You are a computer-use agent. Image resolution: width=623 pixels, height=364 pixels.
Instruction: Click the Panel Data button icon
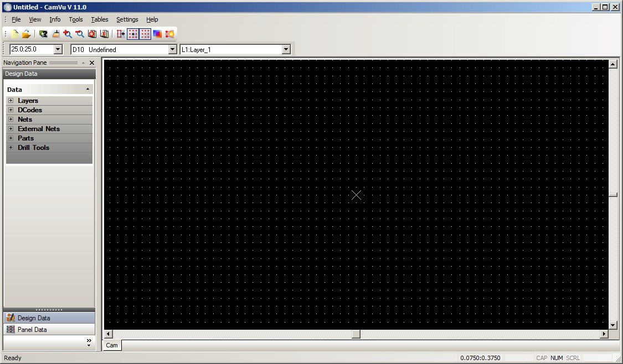[x=11, y=330]
